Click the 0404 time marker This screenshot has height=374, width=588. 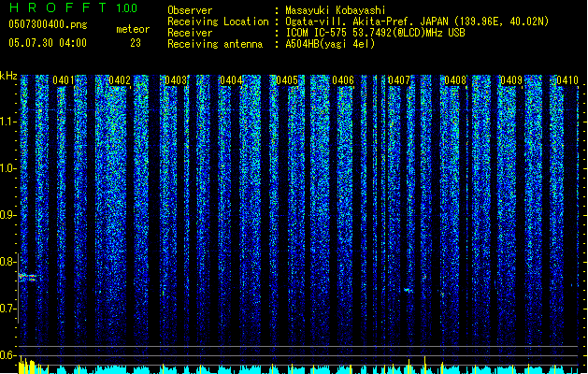coord(231,80)
